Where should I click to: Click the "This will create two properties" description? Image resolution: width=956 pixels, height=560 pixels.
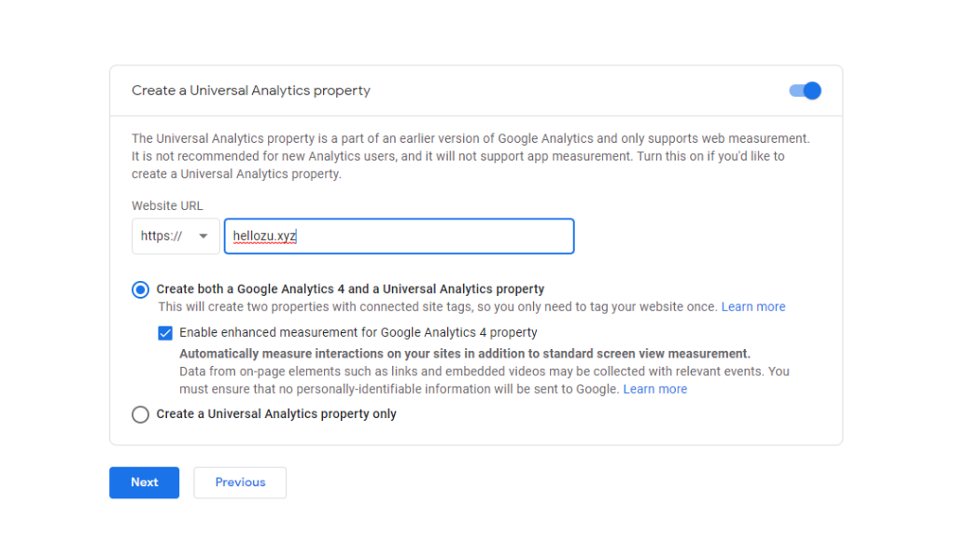[x=437, y=306]
